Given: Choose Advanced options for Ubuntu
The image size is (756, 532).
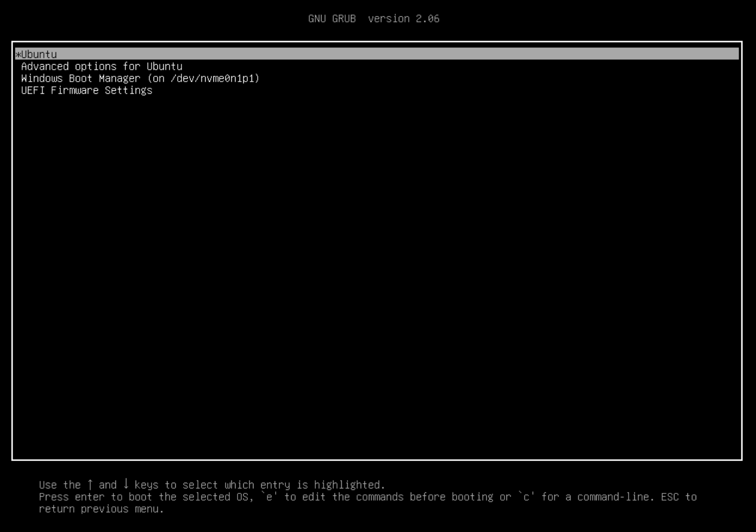Looking at the screenshot, I should (101, 66).
